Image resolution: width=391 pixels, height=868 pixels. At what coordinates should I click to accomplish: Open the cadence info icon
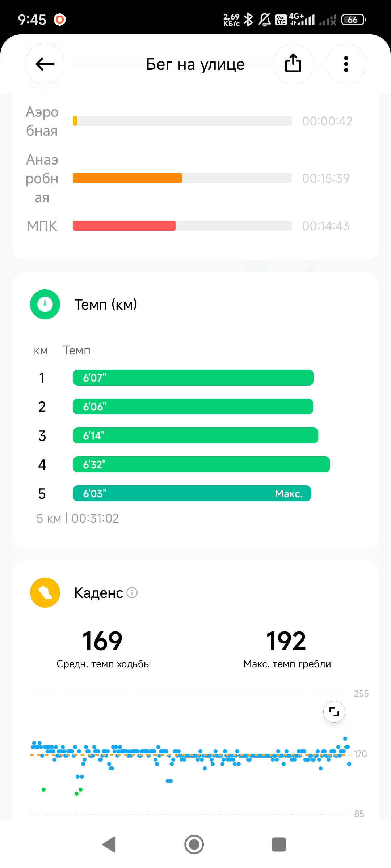(x=132, y=593)
